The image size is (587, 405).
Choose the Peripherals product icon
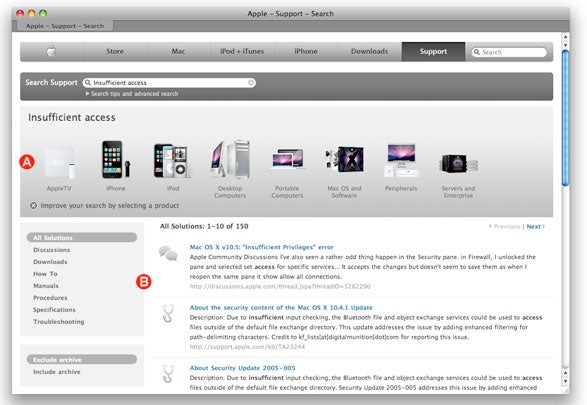click(x=401, y=160)
